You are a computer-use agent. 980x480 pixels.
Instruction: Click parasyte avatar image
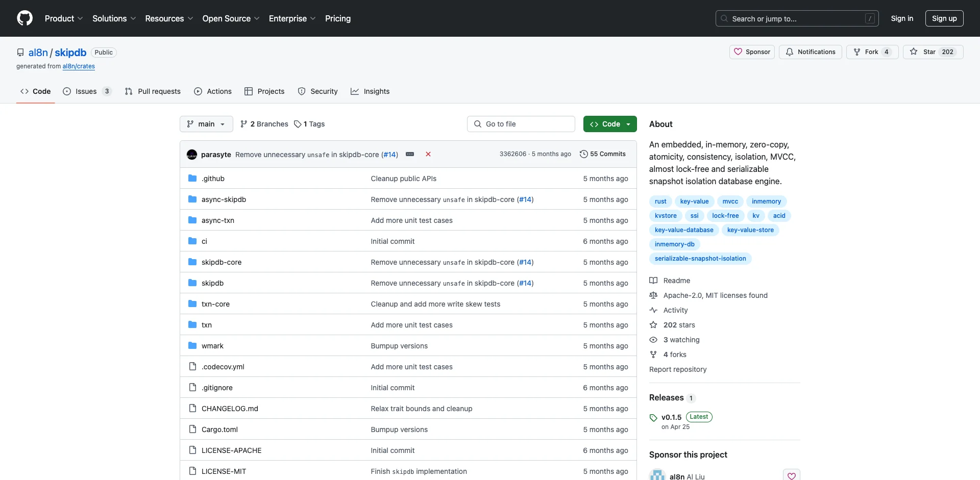192,155
